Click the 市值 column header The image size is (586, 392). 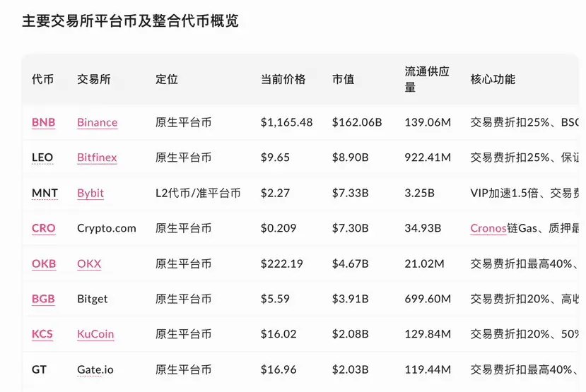pyautogui.click(x=343, y=79)
